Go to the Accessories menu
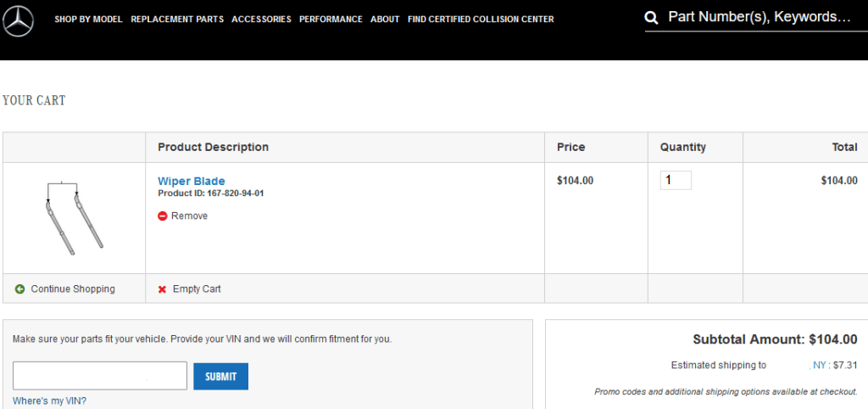The image size is (868, 409). click(x=261, y=19)
